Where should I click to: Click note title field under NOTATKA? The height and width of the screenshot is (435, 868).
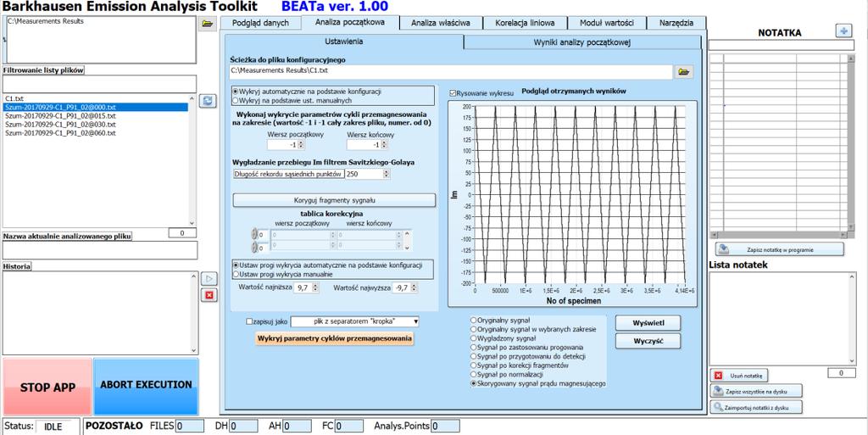(782, 45)
